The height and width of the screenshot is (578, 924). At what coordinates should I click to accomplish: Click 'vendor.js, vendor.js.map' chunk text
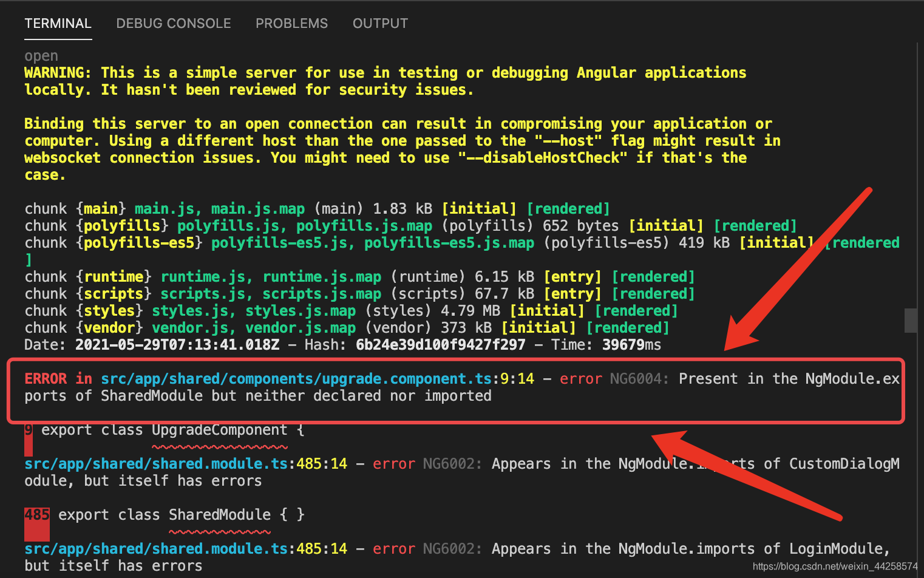254,328
